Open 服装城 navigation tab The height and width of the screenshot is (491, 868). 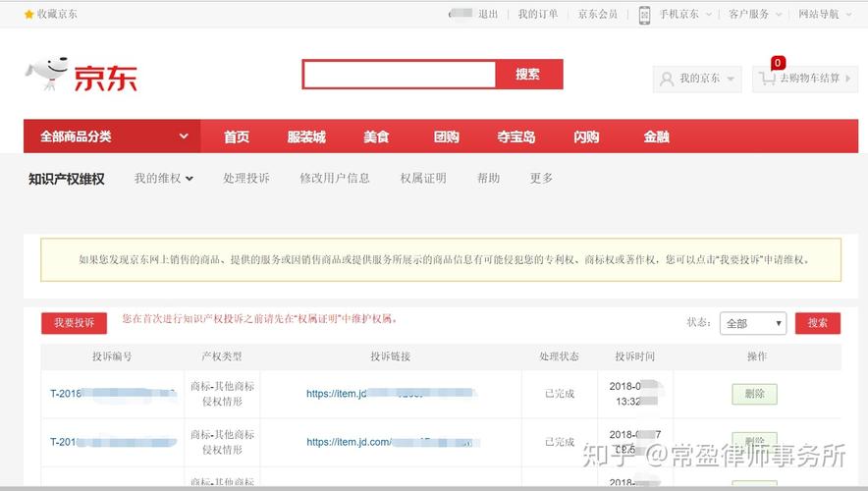click(306, 136)
